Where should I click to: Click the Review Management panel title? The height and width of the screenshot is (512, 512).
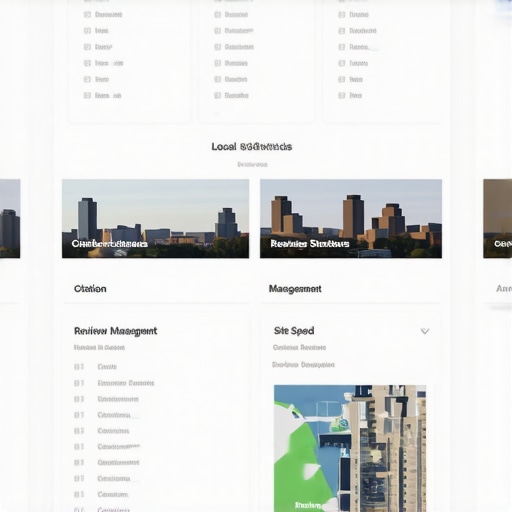[115, 331]
